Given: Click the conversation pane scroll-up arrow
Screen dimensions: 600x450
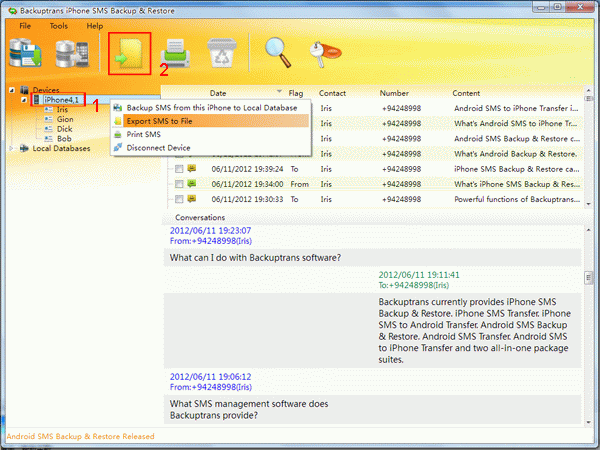Looking at the screenshot, I should pos(589,230).
